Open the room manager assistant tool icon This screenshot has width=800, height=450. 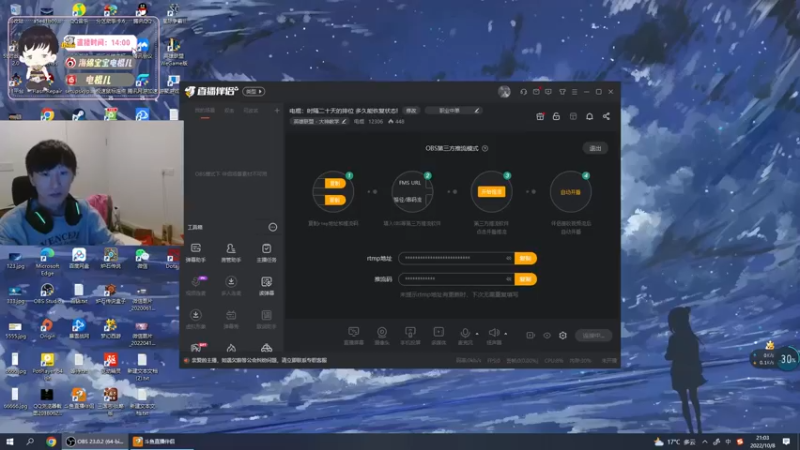click(x=231, y=253)
